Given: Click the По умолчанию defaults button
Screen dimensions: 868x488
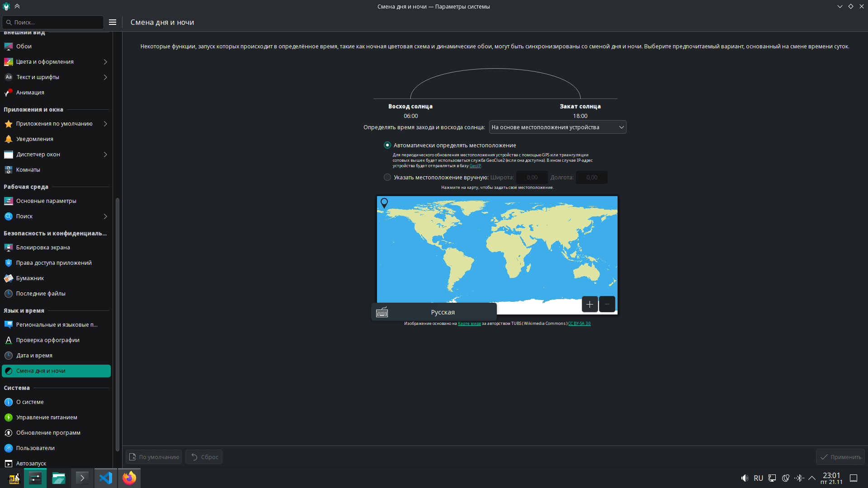Looking at the screenshot, I should [x=154, y=457].
